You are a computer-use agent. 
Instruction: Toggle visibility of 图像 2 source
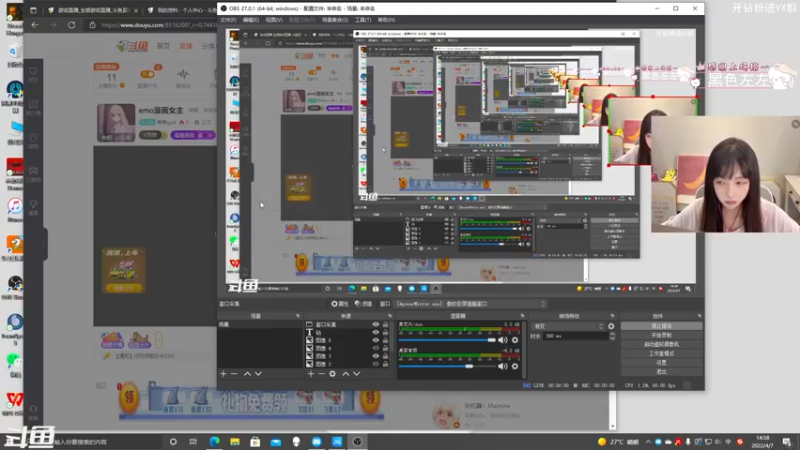(x=376, y=364)
